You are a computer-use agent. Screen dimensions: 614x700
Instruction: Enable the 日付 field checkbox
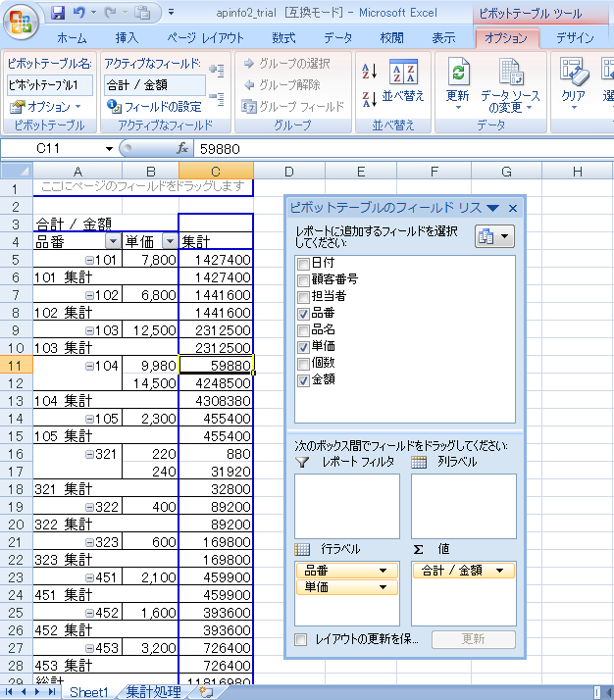pos(303,263)
